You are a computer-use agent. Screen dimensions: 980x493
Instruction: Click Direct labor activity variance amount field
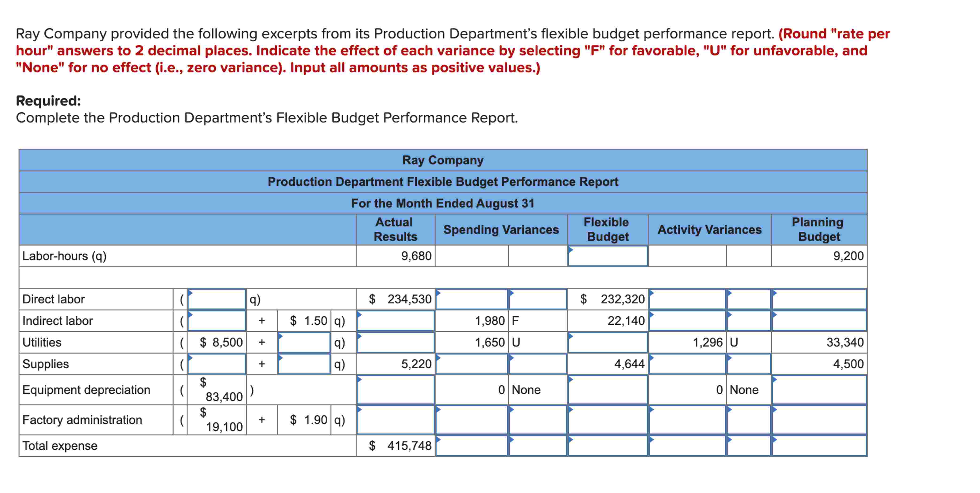coord(687,299)
